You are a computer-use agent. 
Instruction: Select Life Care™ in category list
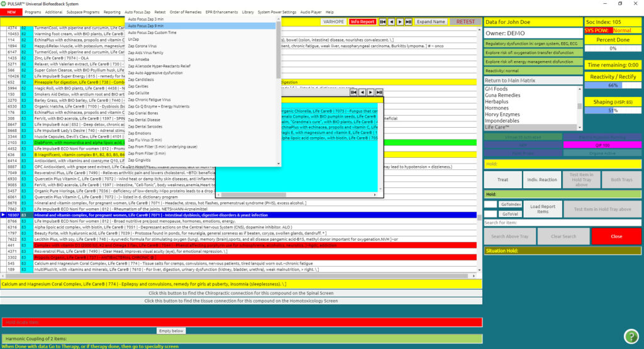497,127
